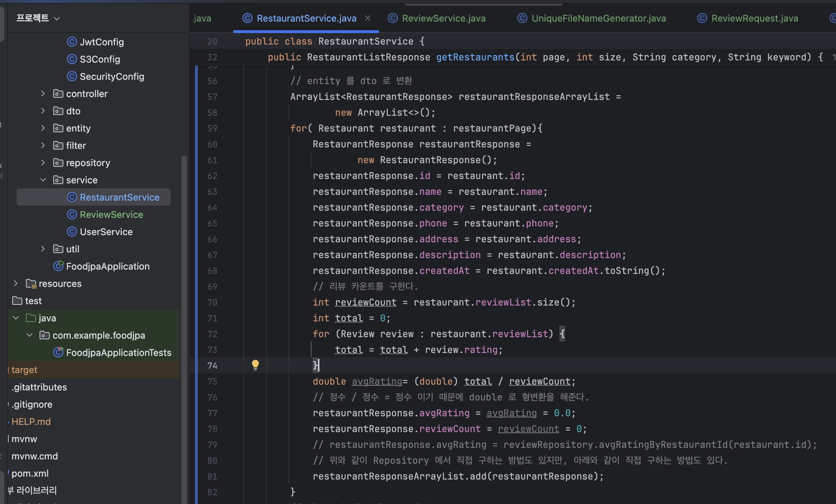Click the util package folder icon
Image resolution: width=836 pixels, height=504 pixels.
[58, 249]
